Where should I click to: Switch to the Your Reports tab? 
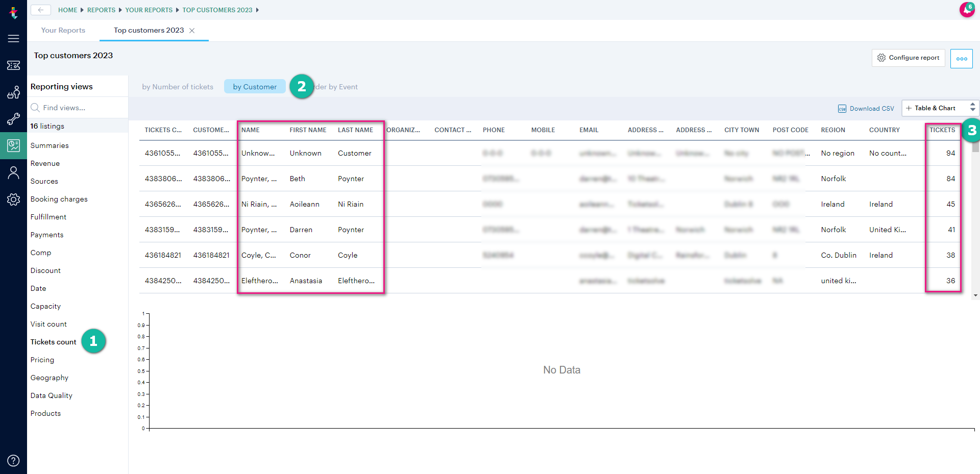(x=63, y=30)
